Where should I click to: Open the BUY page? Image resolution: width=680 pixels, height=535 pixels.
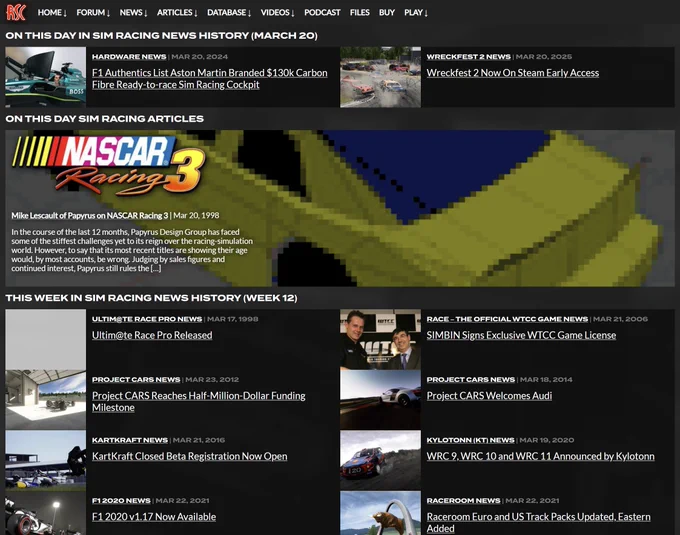(387, 13)
